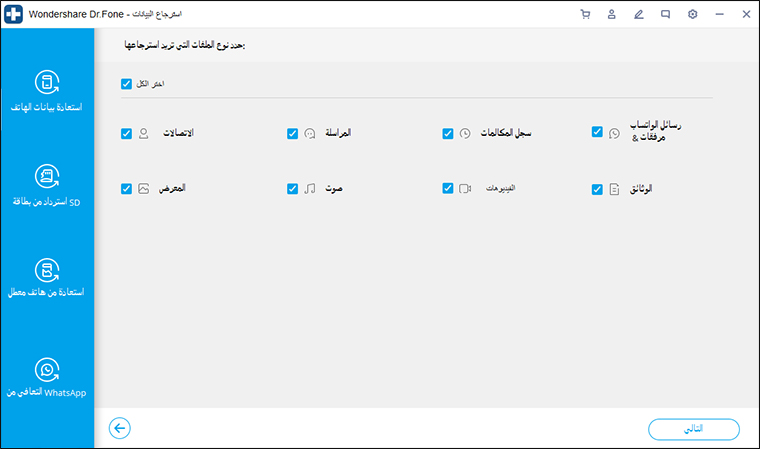Select the استعادة بيانات الهاتف sidebar tab
Screen dimensions: 760x449
pyautogui.click(x=47, y=91)
